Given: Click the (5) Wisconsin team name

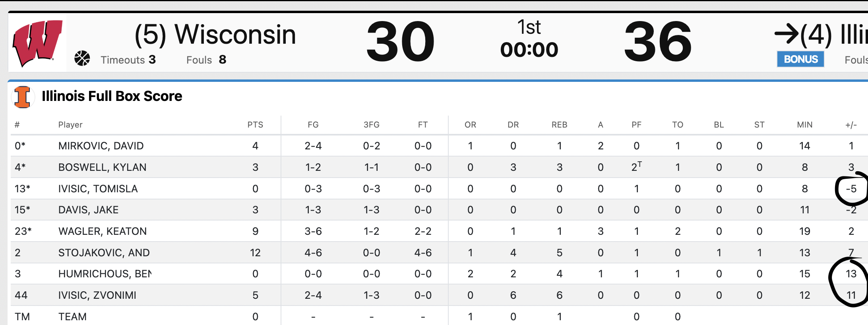Looking at the screenshot, I should coord(215,35).
